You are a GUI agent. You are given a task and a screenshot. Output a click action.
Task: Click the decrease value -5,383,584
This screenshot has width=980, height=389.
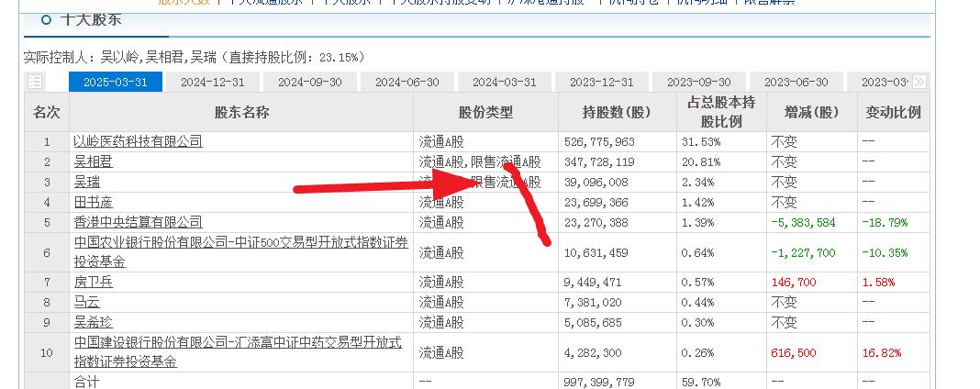[803, 222]
